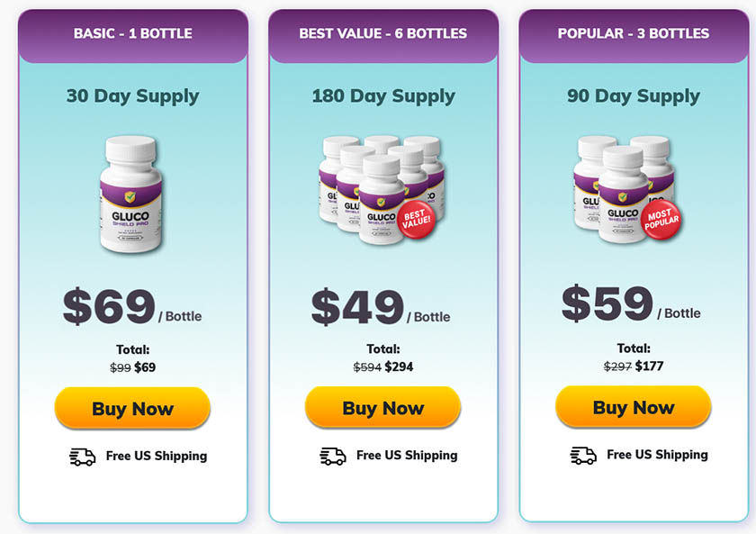Click the Buy Now button for 1 bottle
Image resolution: width=756 pixels, height=534 pixels.
tap(132, 408)
